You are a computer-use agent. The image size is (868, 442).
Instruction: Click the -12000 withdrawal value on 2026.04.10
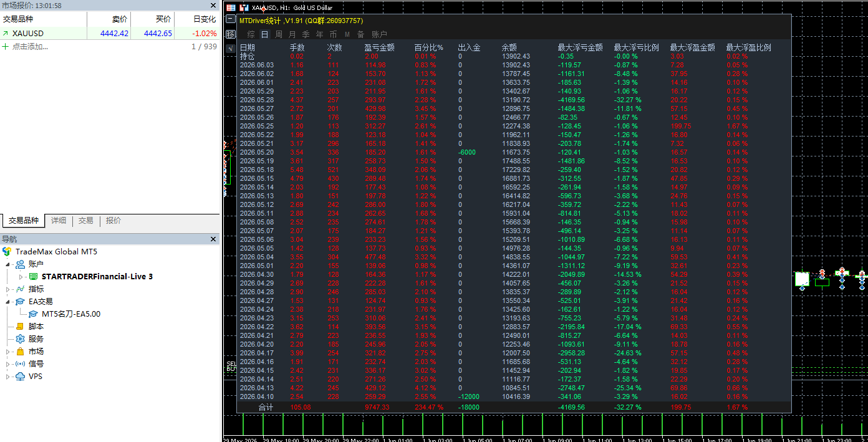tap(469, 396)
